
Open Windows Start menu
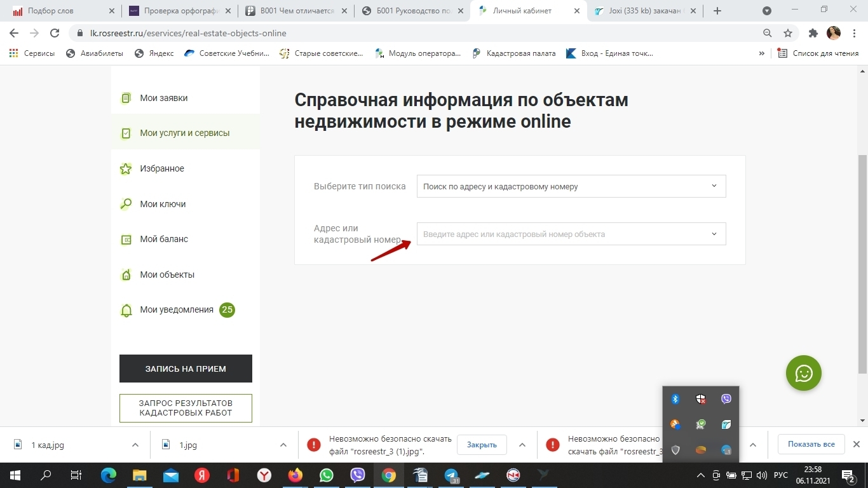15,475
